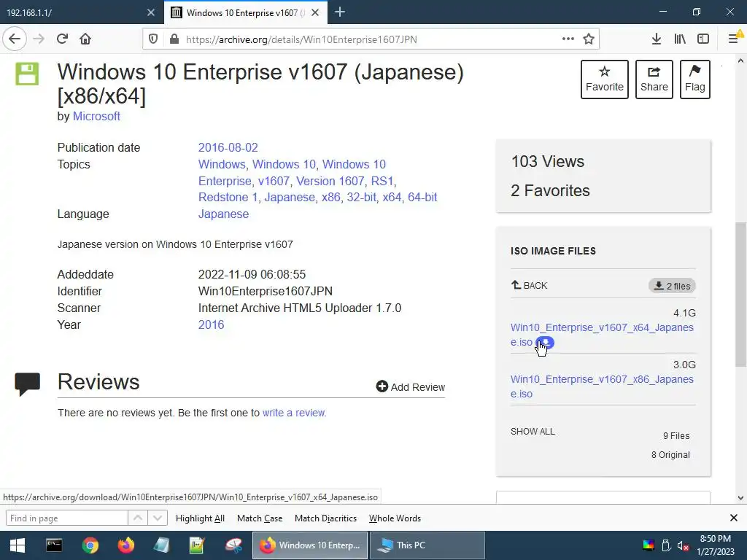Add this item to Favorites
Screen dimensions: 747x560
605,79
